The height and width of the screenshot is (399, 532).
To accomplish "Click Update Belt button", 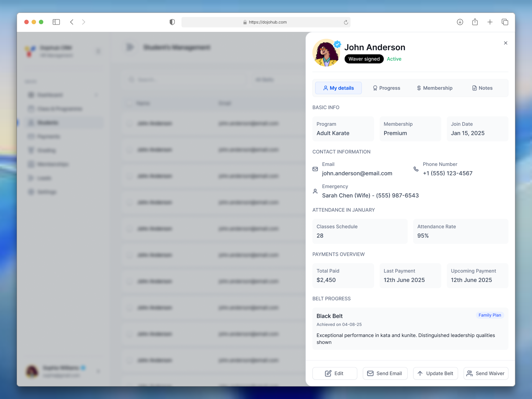I will 435,373.
